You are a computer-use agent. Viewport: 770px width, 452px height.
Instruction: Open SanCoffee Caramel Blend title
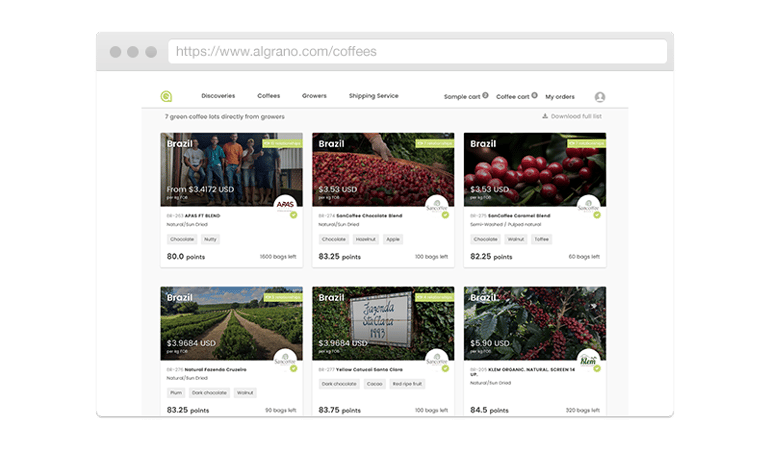(519, 216)
